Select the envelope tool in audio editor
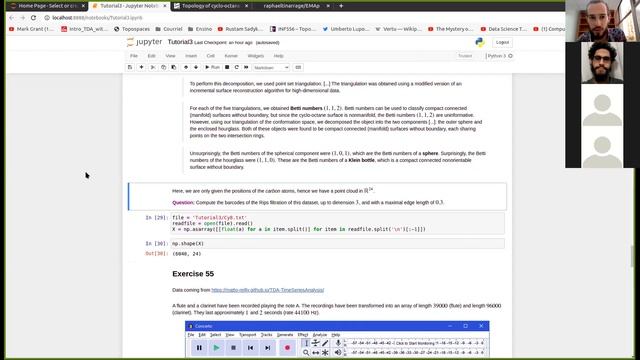 click(316, 343)
